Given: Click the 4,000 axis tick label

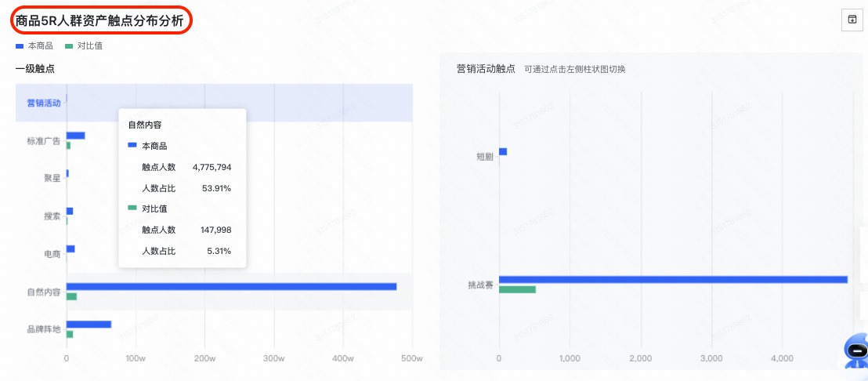Looking at the screenshot, I should pos(782,358).
